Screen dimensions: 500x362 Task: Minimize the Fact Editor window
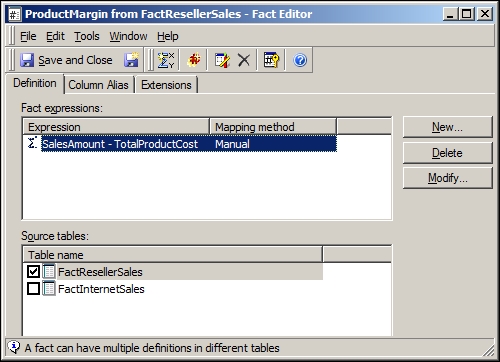pyautogui.click(x=450, y=14)
